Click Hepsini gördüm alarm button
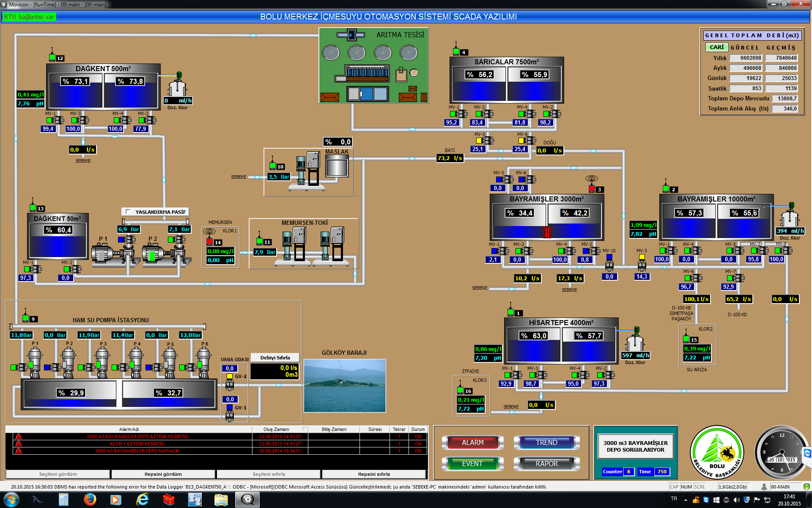Screen dimensions: 812x508 coord(163,474)
